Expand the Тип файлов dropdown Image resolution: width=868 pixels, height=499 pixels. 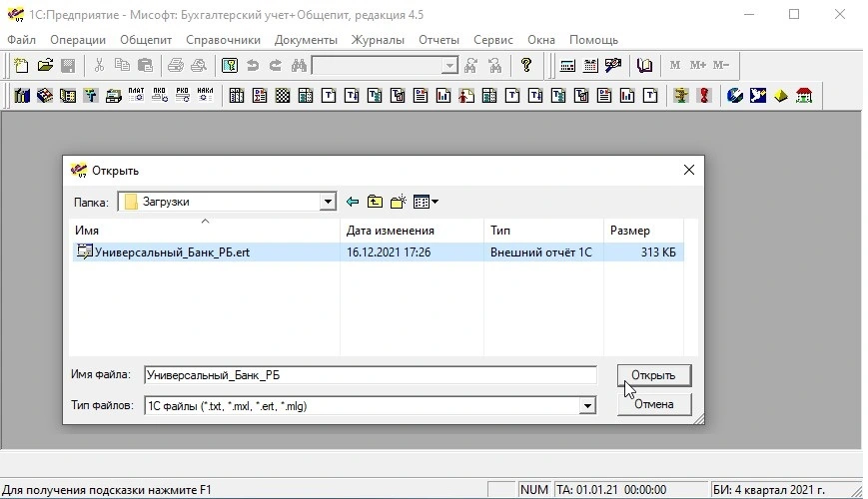coord(587,406)
